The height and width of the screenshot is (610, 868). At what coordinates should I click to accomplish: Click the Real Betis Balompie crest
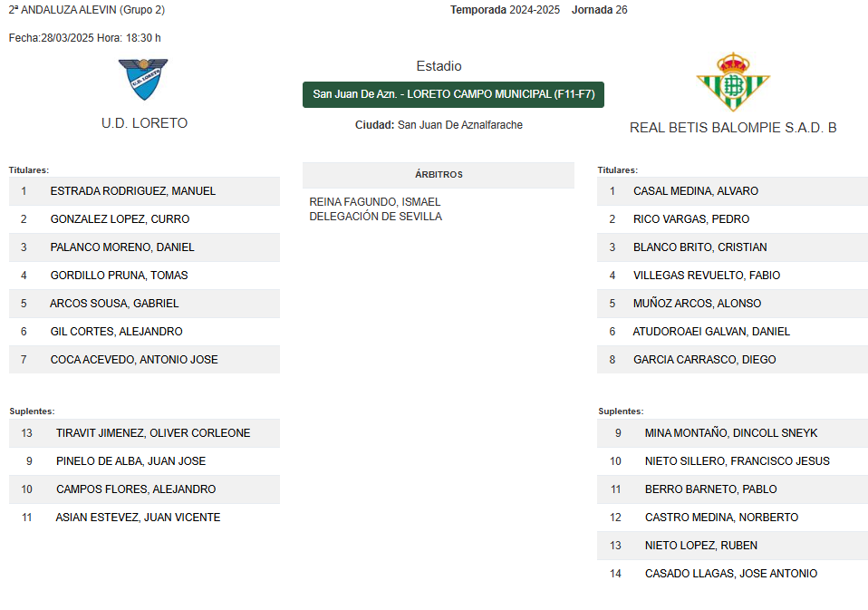point(733,82)
